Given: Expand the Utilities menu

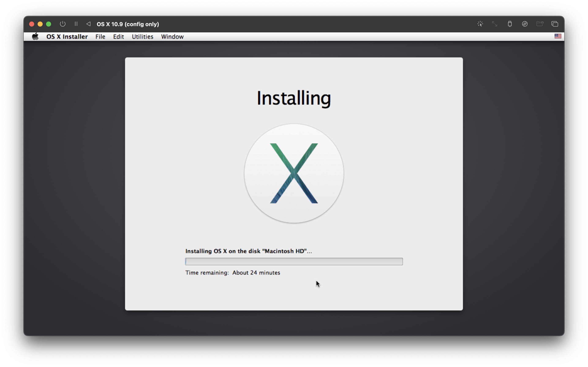Looking at the screenshot, I should [142, 37].
